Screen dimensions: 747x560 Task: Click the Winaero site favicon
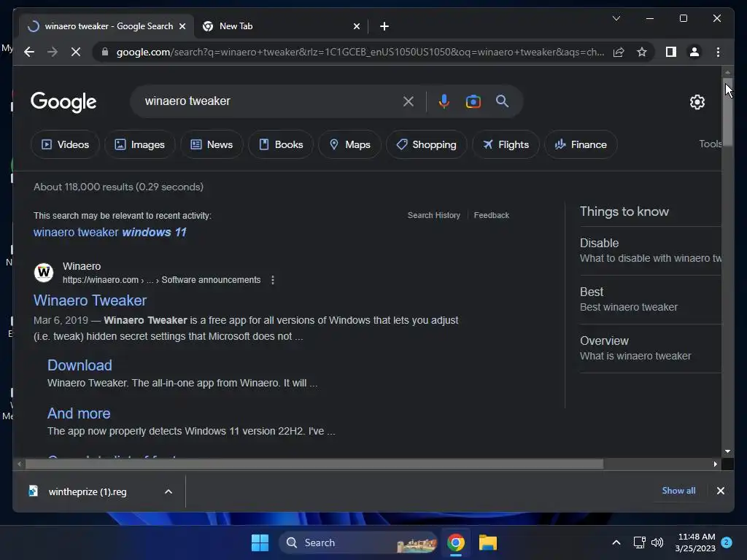point(44,273)
